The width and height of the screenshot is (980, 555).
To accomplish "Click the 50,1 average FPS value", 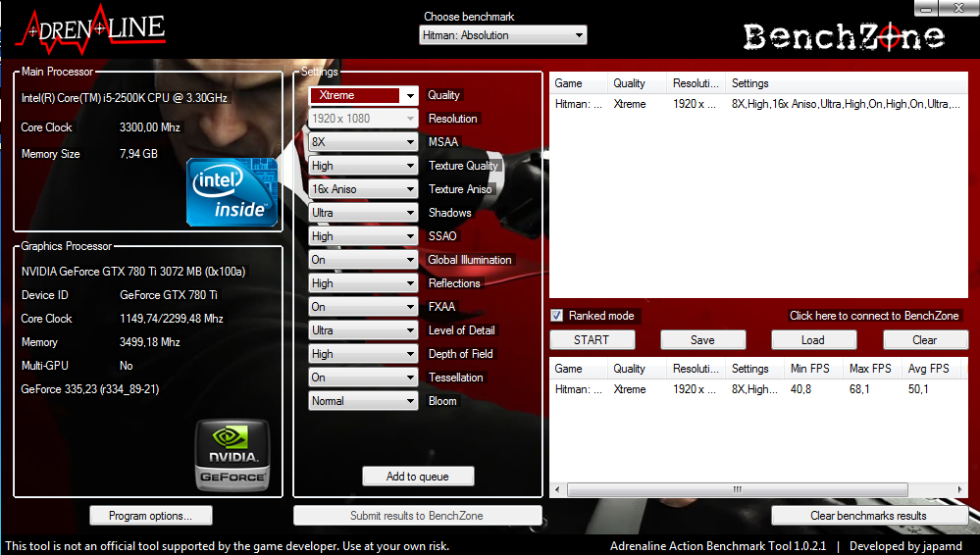I will coord(918,389).
